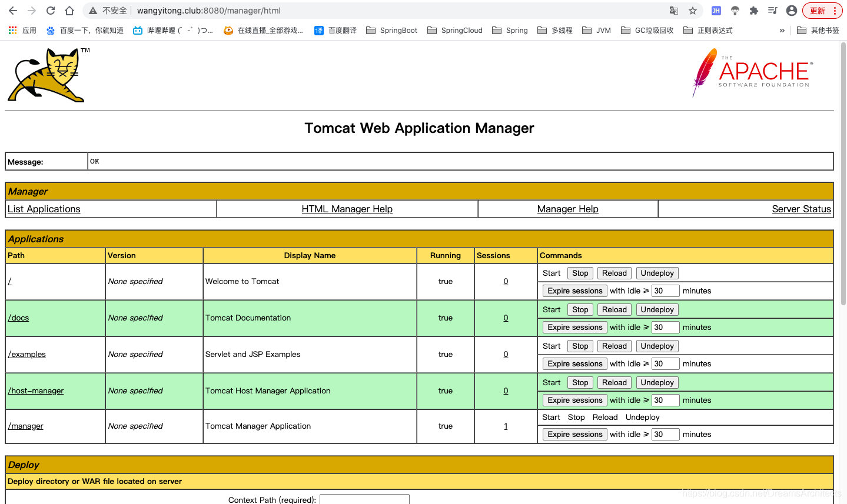Open the apps grid shortcut in bookmarks bar
Image resolution: width=847 pixels, height=504 pixels.
pyautogui.click(x=13, y=31)
